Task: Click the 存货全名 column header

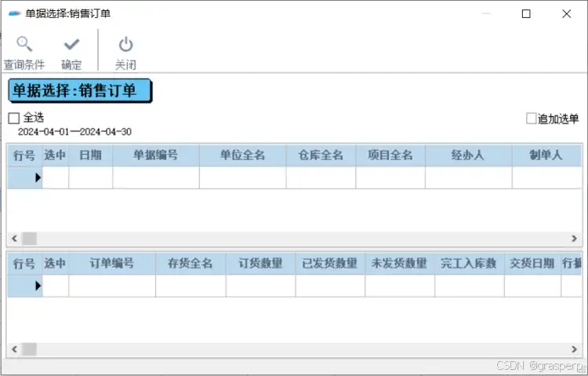Action: [x=191, y=263]
